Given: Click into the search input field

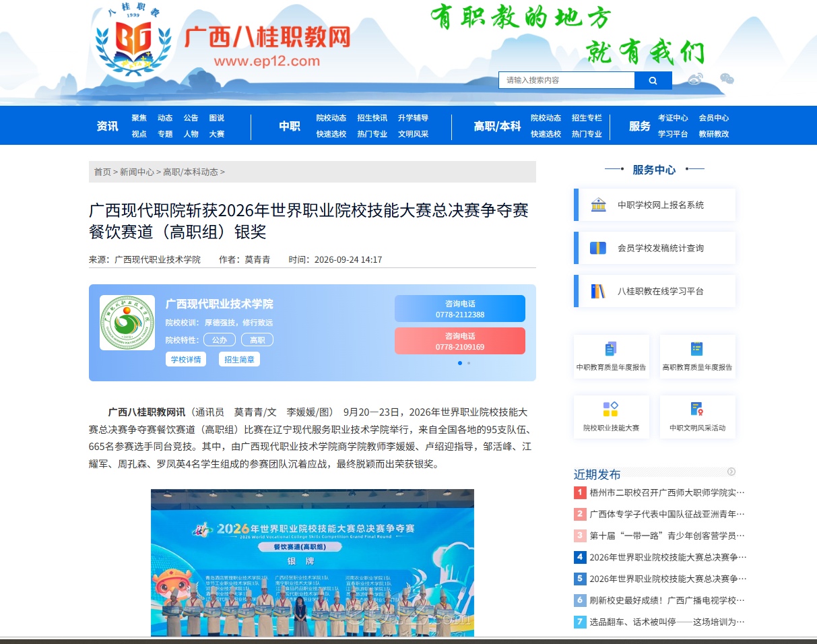Looking at the screenshot, I should coord(566,80).
